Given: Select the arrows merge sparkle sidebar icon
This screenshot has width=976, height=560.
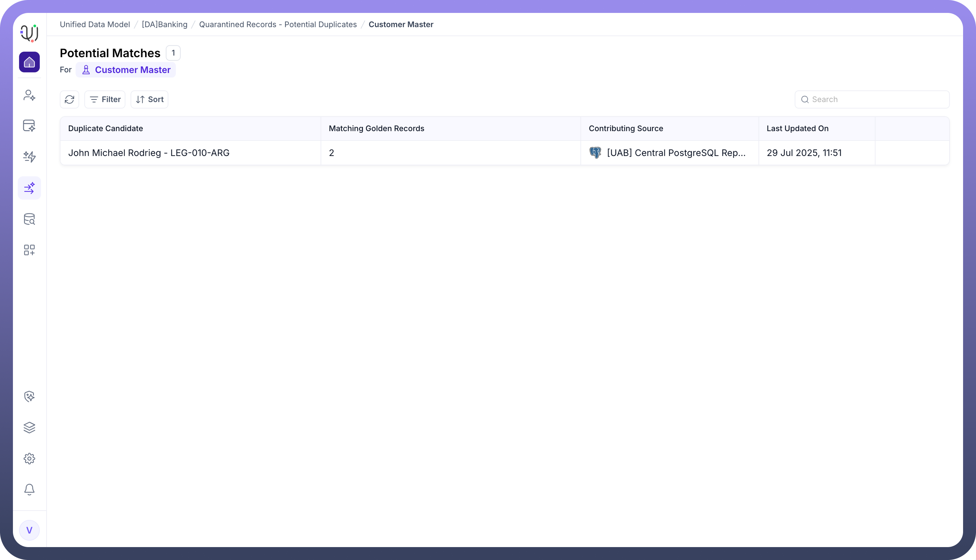Looking at the screenshot, I should [x=29, y=188].
